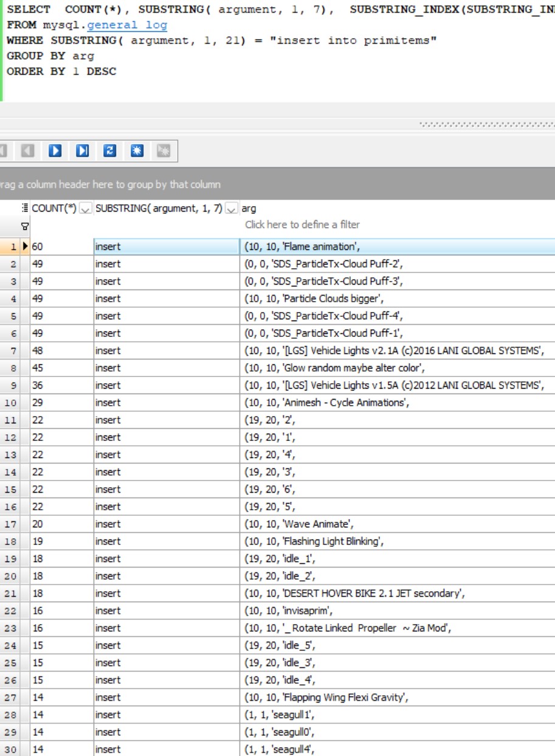Click the blue save bookmark star icon
This screenshot has height=756, width=555.
[x=137, y=151]
